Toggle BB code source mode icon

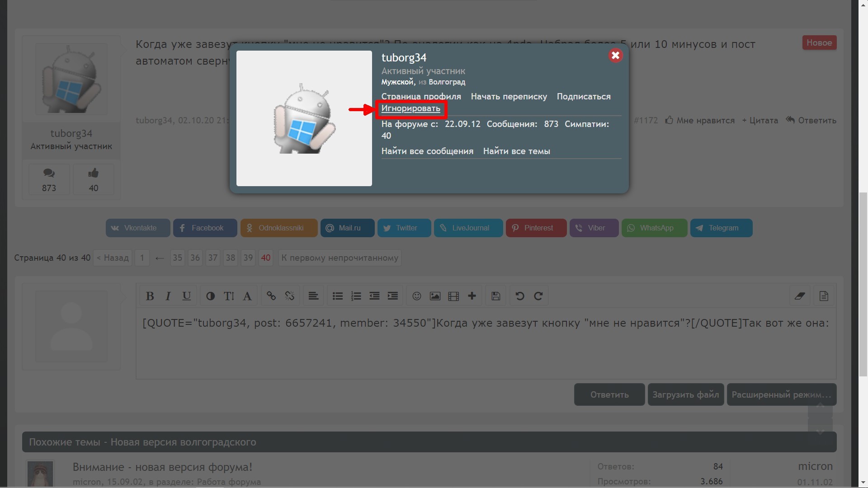pos(824,296)
